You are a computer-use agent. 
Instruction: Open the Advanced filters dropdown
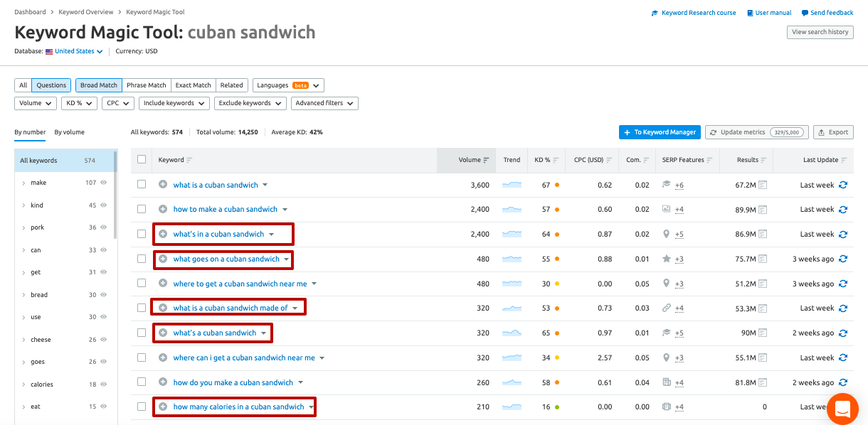pyautogui.click(x=324, y=103)
